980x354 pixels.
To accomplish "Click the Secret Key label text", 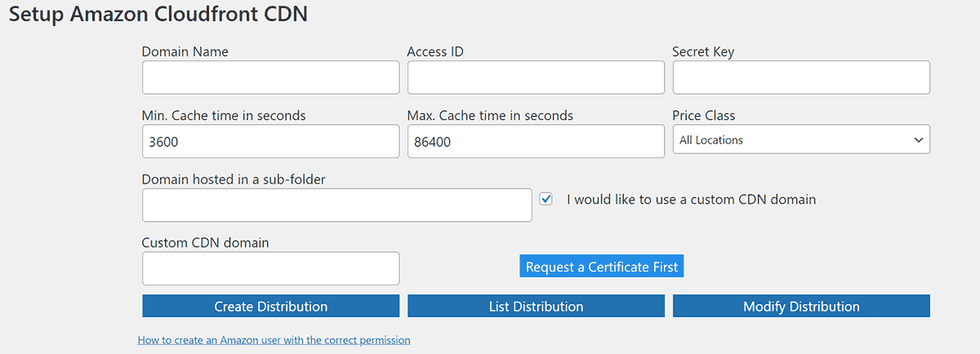I will [x=702, y=52].
